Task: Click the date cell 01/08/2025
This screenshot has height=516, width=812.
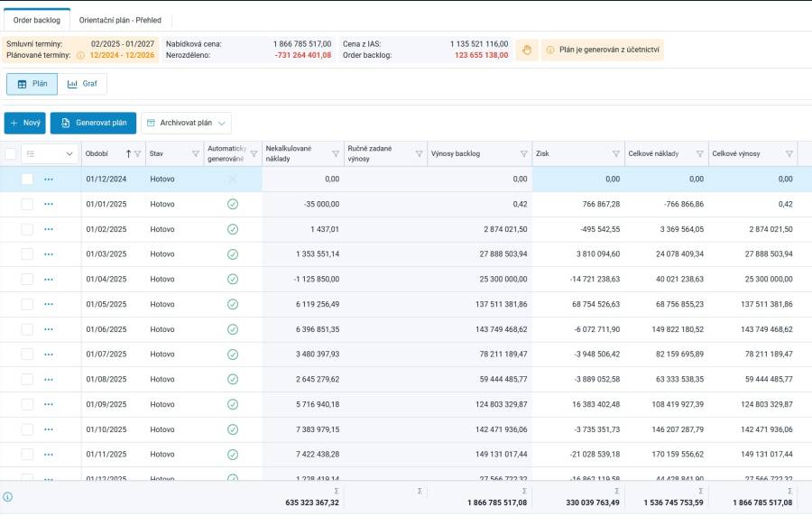Action: tap(106, 380)
